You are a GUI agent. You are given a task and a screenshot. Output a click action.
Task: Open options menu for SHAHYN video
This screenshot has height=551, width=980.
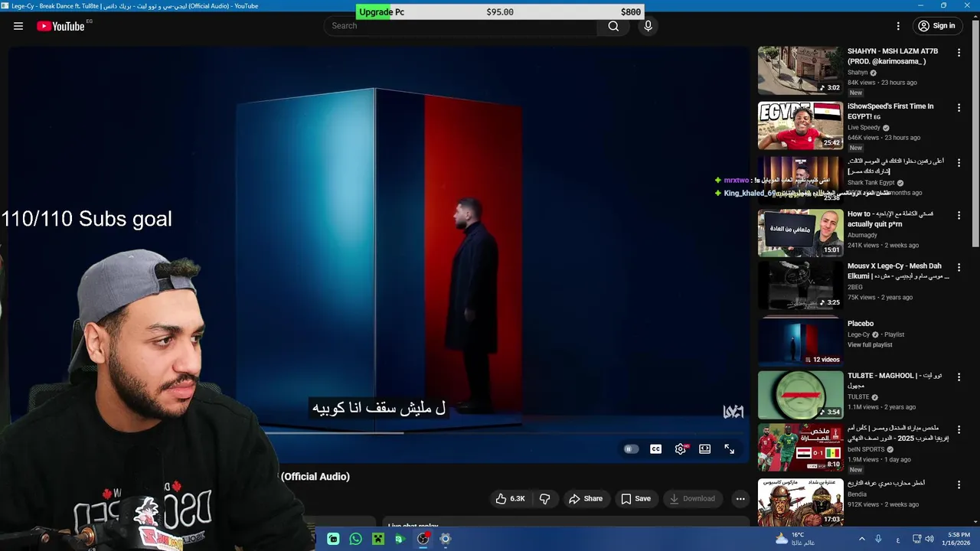click(x=959, y=53)
